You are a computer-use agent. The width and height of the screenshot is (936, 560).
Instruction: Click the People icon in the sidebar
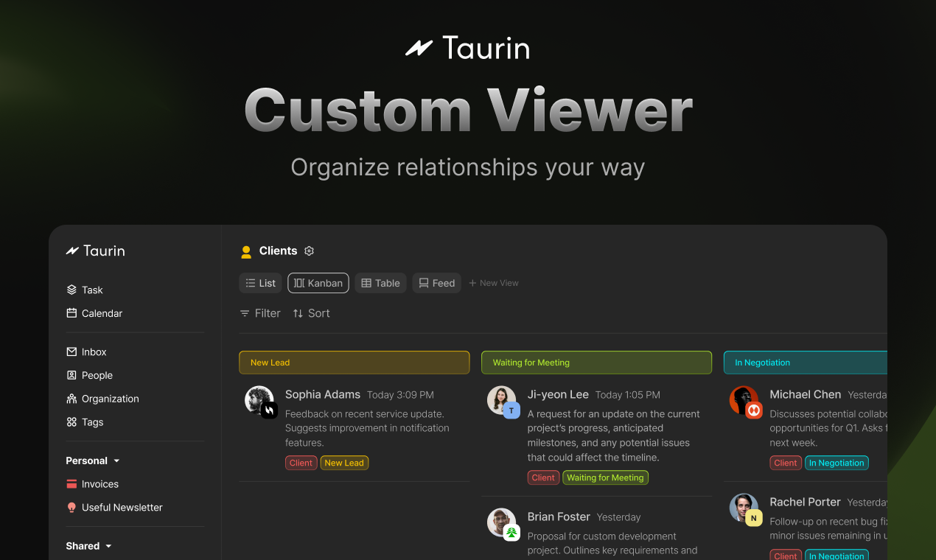click(x=71, y=375)
